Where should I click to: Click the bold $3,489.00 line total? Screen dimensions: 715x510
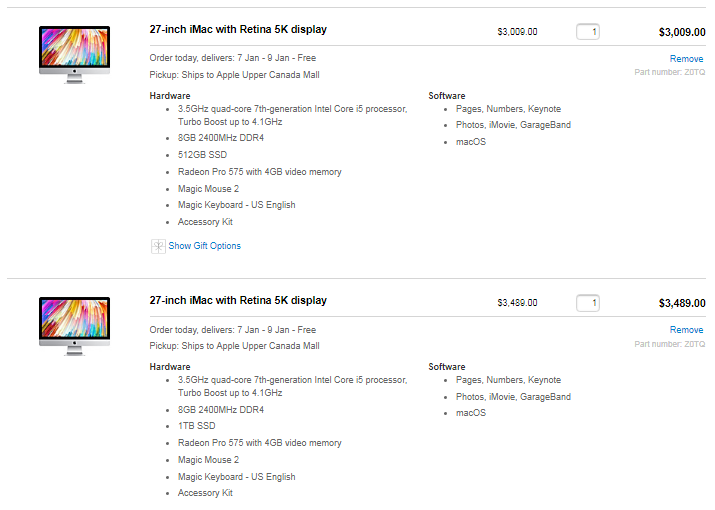(682, 303)
